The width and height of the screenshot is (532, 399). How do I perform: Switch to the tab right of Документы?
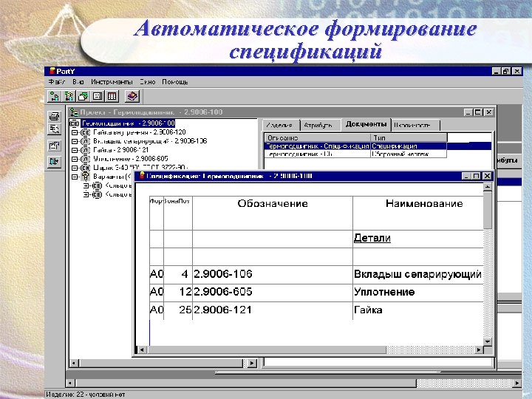tap(415, 125)
